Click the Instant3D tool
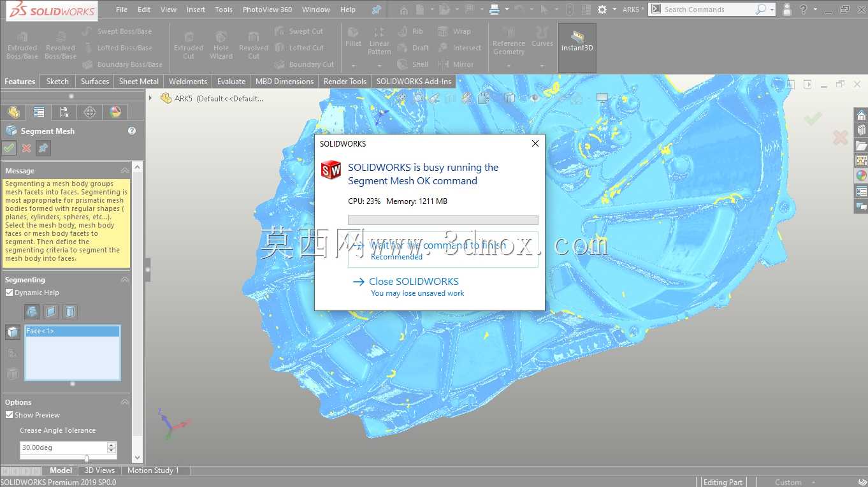868x487 pixels. pyautogui.click(x=577, y=48)
